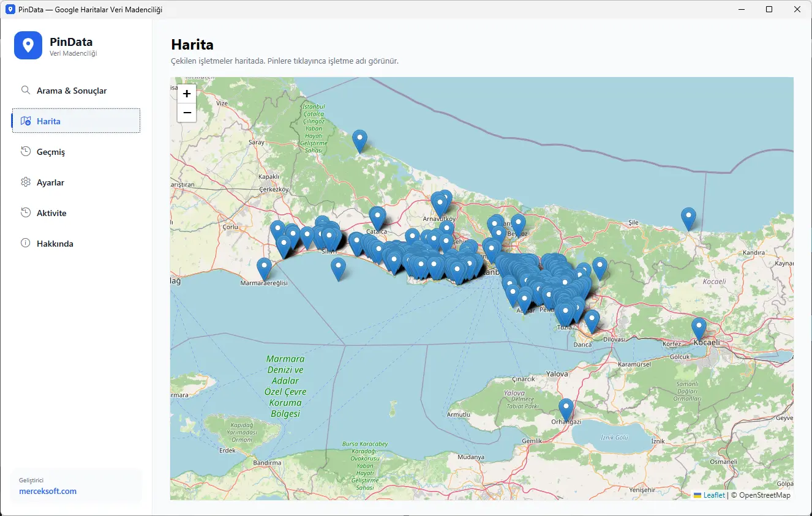Select the Harita sidebar item
Image resolution: width=812 pixels, height=516 pixels.
tap(76, 121)
